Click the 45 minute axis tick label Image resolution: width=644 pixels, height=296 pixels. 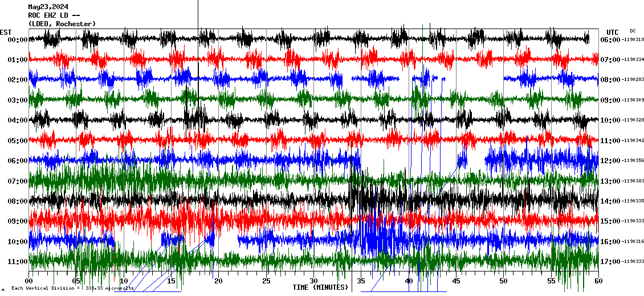(456, 281)
